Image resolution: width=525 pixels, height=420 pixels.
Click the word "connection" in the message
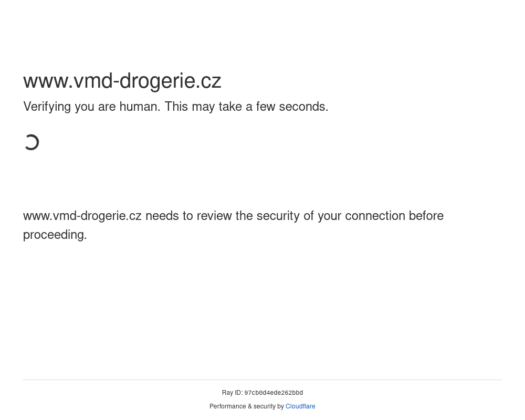(375, 216)
